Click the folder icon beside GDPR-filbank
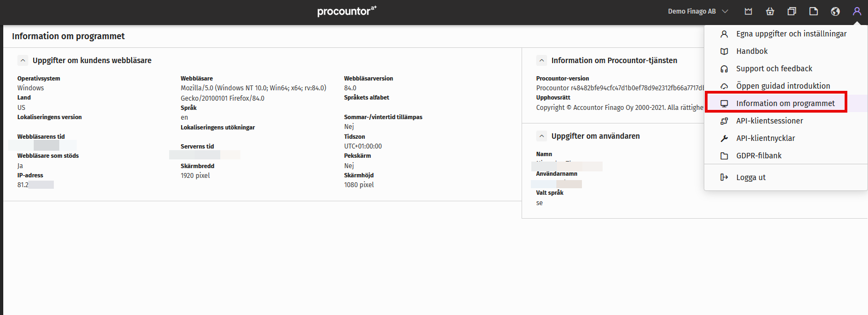Viewport: 868px width, 315px height. (724, 156)
